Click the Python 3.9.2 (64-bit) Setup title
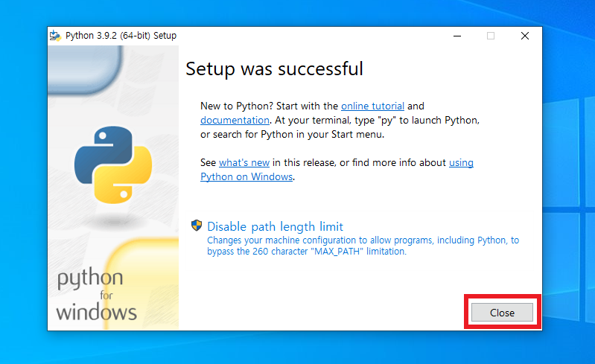This screenshot has height=364, width=595. pyautogui.click(x=121, y=36)
